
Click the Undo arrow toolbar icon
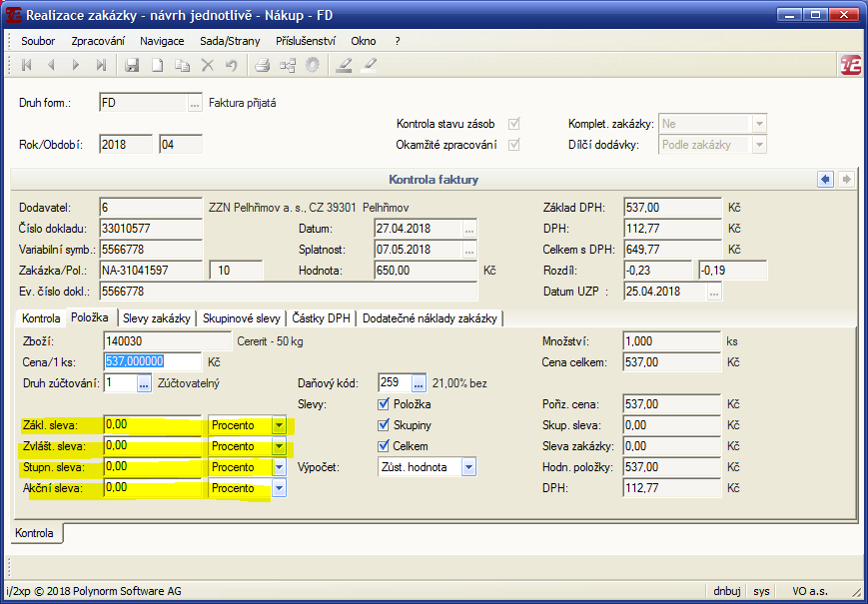click(232, 65)
